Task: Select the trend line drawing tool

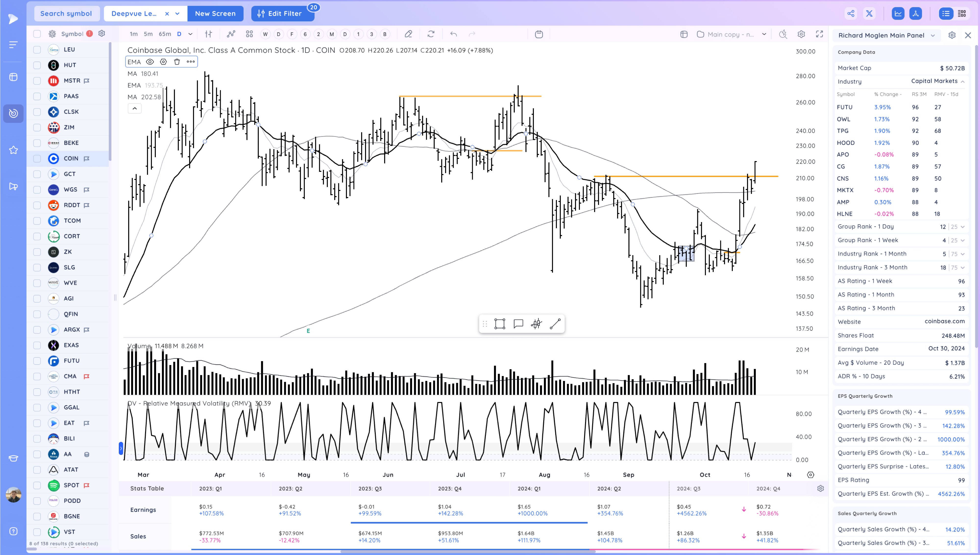Action: 555,324
